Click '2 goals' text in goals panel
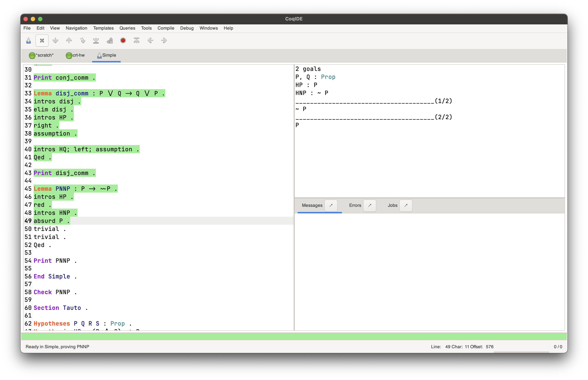The height and width of the screenshot is (380, 588). (308, 69)
